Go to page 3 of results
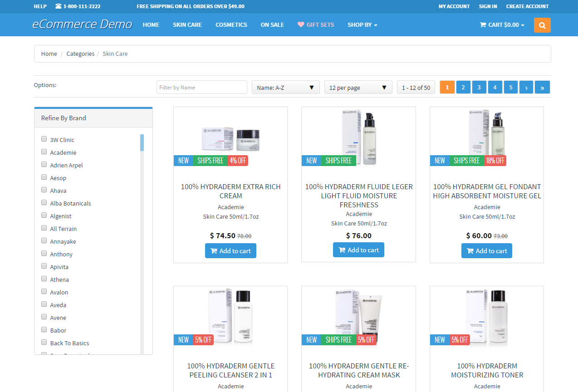 [x=479, y=87]
